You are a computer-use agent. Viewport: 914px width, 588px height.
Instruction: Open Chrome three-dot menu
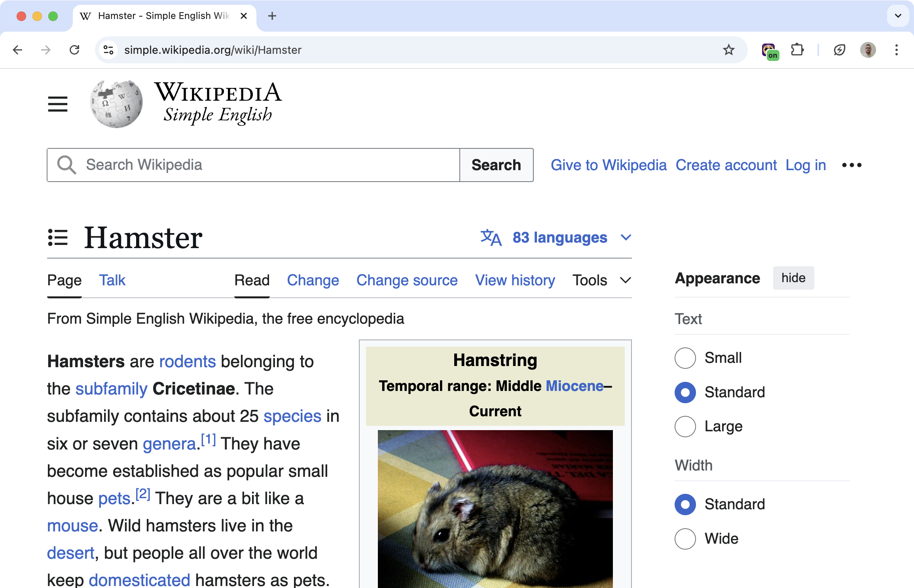tap(896, 50)
